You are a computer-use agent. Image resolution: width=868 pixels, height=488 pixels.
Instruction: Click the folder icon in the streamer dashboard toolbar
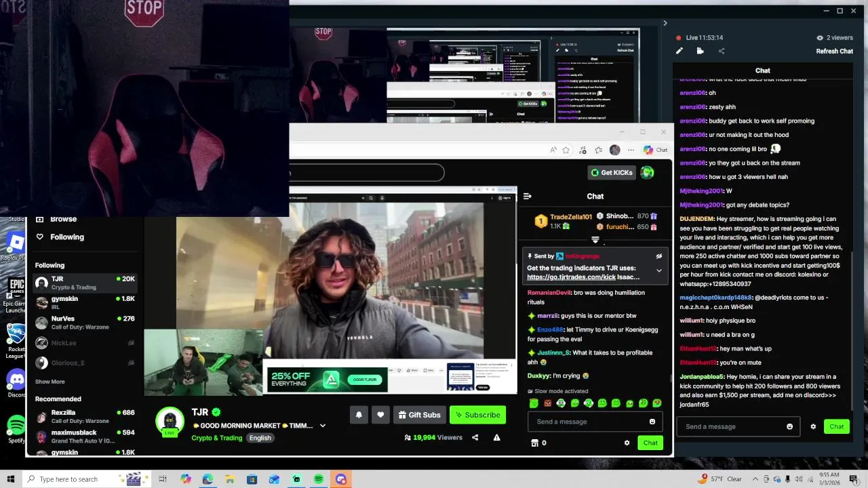tap(701, 51)
